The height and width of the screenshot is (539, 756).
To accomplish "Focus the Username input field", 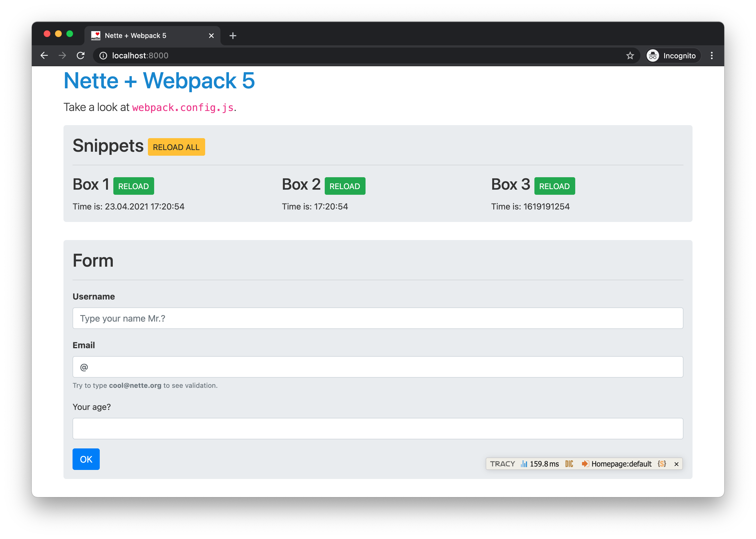I will coord(378,318).
